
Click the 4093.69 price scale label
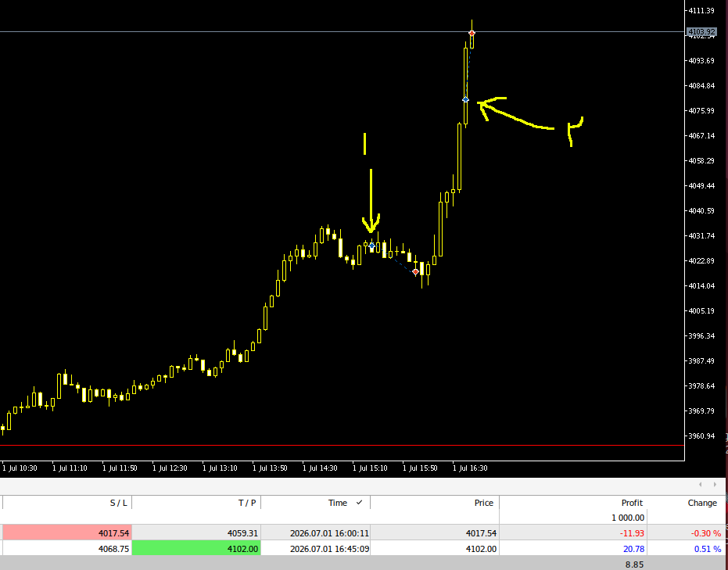[701, 60]
